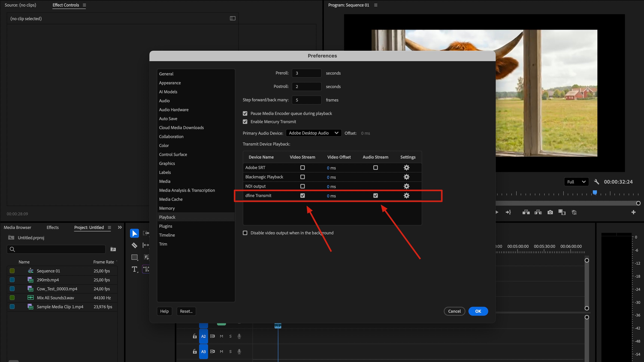Open the Project: Untitled panel menu
Viewport: 644px width, 362px height.
click(109, 227)
